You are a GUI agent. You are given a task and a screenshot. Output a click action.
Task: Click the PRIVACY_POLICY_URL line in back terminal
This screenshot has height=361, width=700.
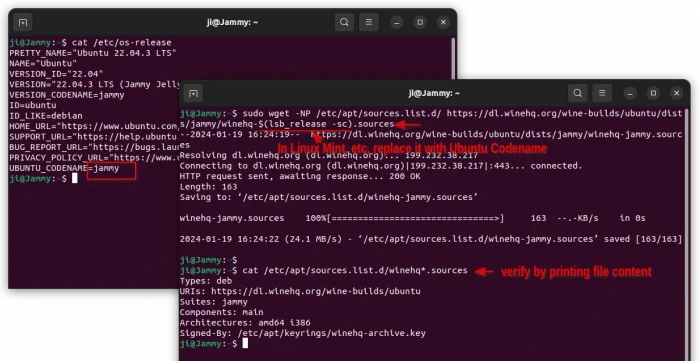point(94,158)
